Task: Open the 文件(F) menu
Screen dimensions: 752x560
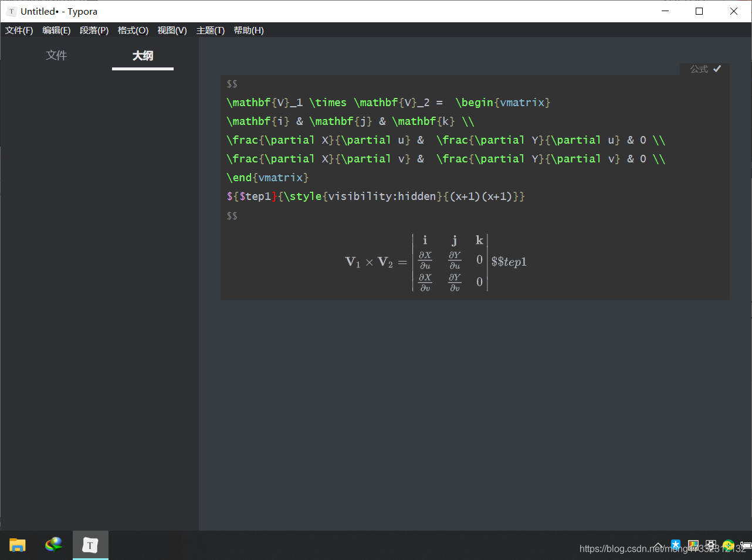Action: click(19, 30)
